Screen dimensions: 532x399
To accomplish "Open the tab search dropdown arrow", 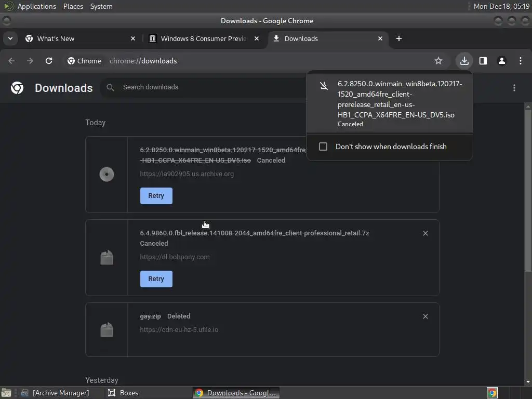I will (x=10, y=38).
